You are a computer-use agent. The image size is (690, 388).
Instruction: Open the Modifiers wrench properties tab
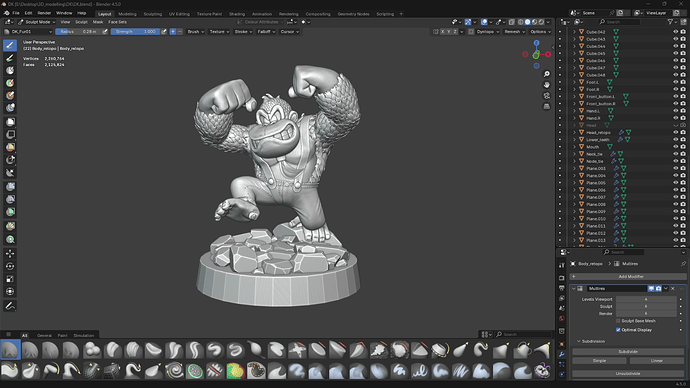562,355
